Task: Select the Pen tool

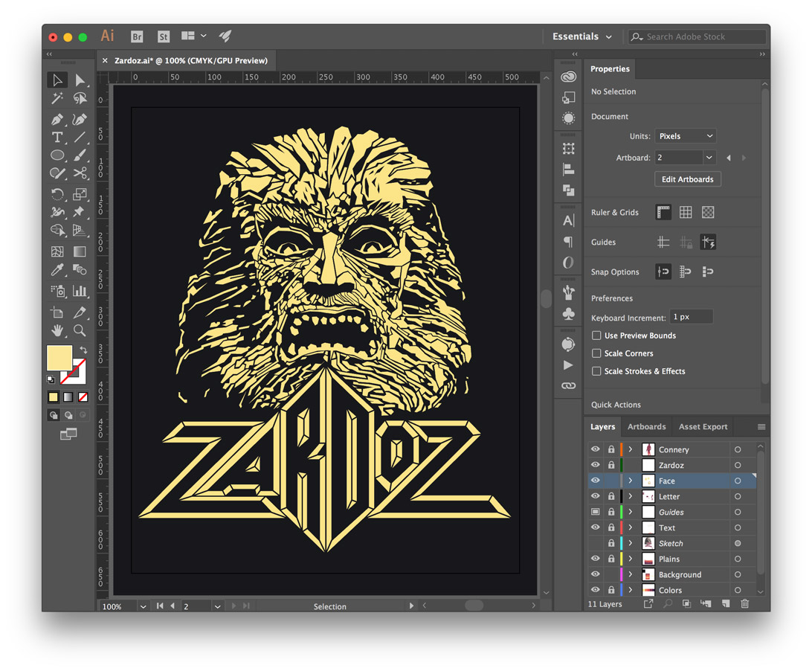Action: 57,119
